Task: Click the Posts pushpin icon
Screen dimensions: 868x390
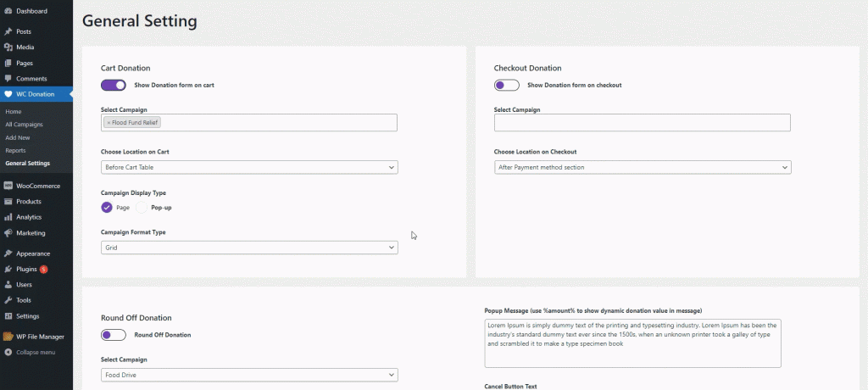Action: [x=8, y=31]
